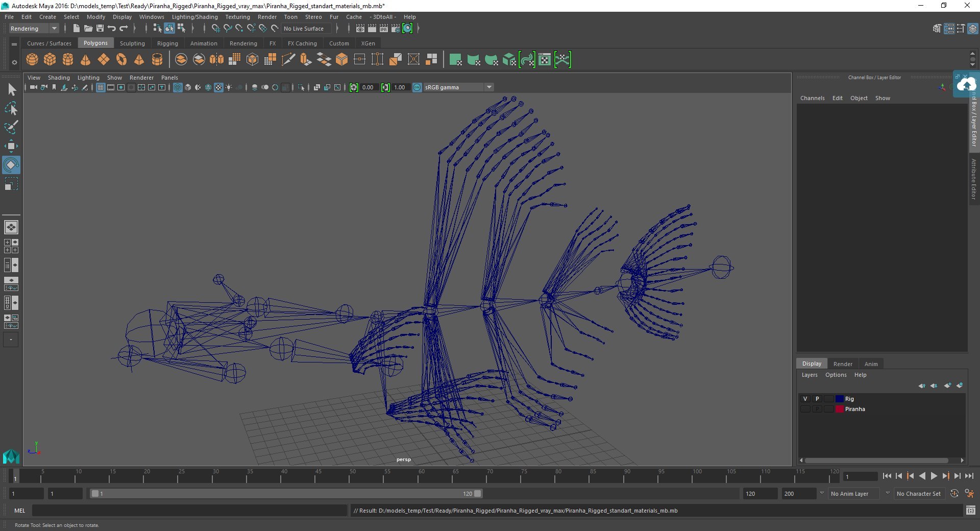
Task: Create a polygon cone from shelf
Action: click(x=86, y=60)
